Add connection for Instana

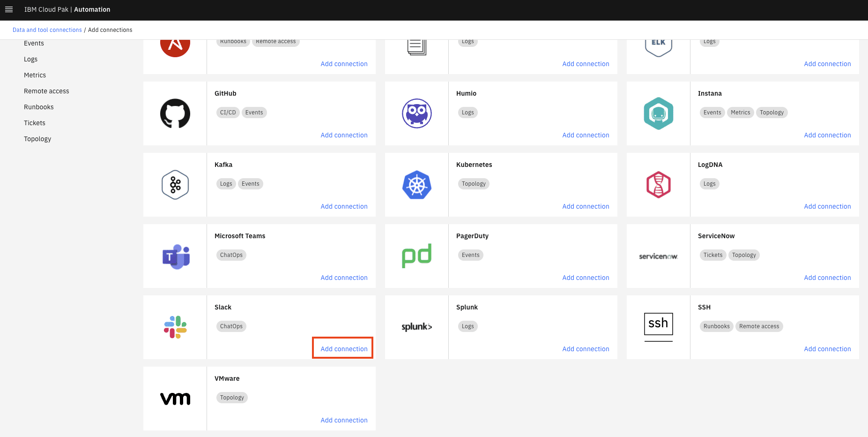coord(828,135)
